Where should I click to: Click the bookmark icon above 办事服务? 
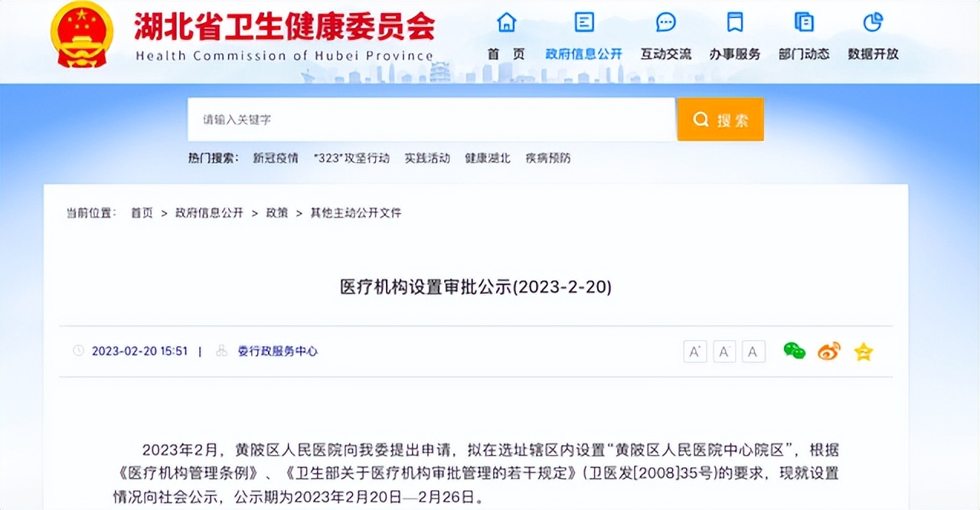pyautogui.click(x=735, y=24)
